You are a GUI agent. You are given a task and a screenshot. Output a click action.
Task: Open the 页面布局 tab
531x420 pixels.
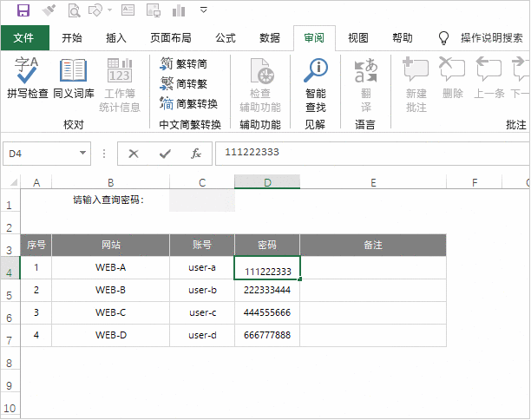[171, 37]
